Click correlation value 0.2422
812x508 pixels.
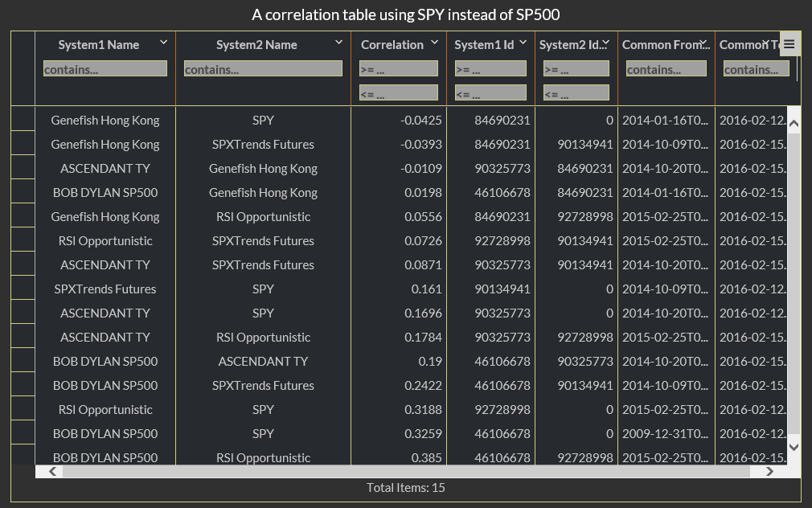pyautogui.click(x=423, y=385)
